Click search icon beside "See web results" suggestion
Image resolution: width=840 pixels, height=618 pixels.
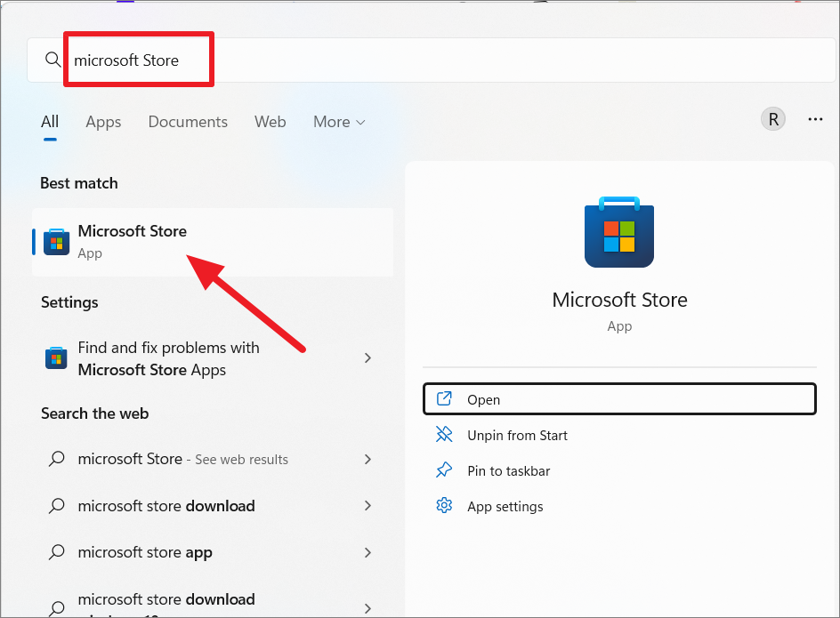point(57,459)
